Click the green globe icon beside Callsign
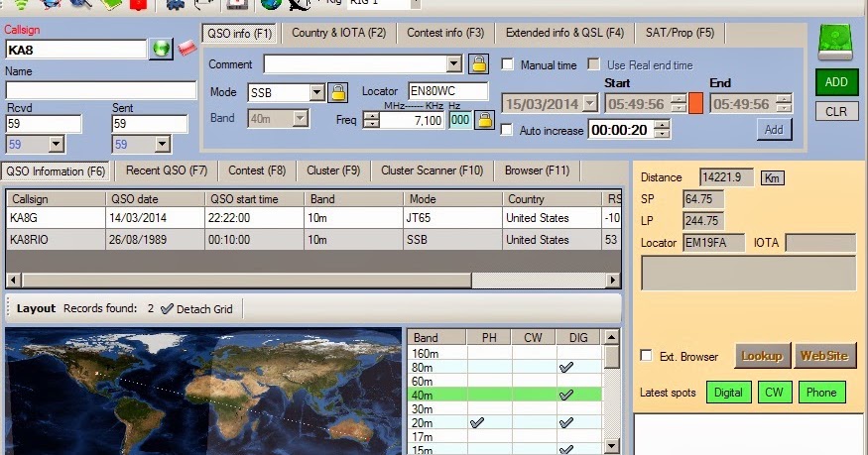The image size is (868, 455). (x=161, y=50)
